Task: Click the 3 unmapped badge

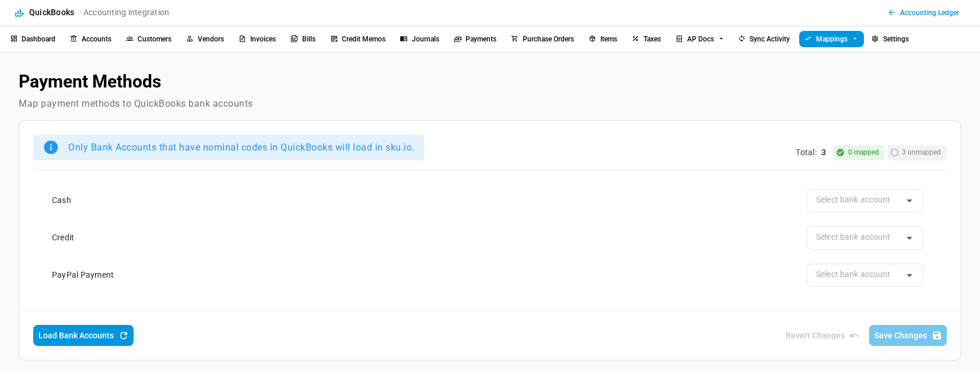Action: pyautogui.click(x=916, y=152)
